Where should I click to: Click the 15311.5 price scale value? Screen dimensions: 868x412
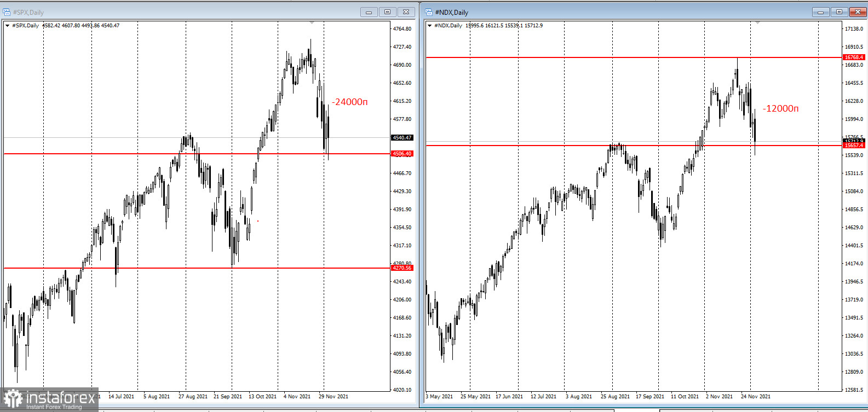coord(854,173)
